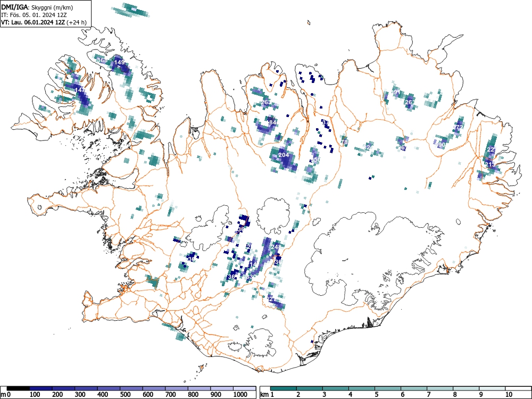Viewport: 532px width, 399px height.
Task: Click the '272' visibility value label
Action: 459,127
